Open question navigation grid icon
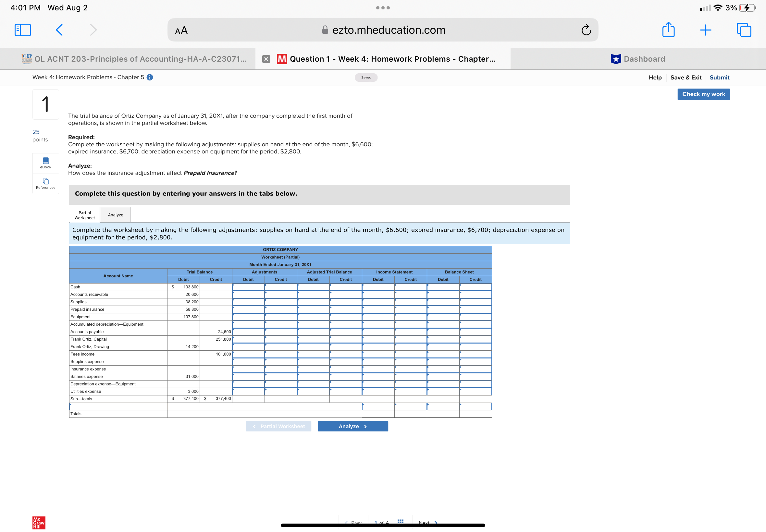766x532 pixels. (x=400, y=521)
